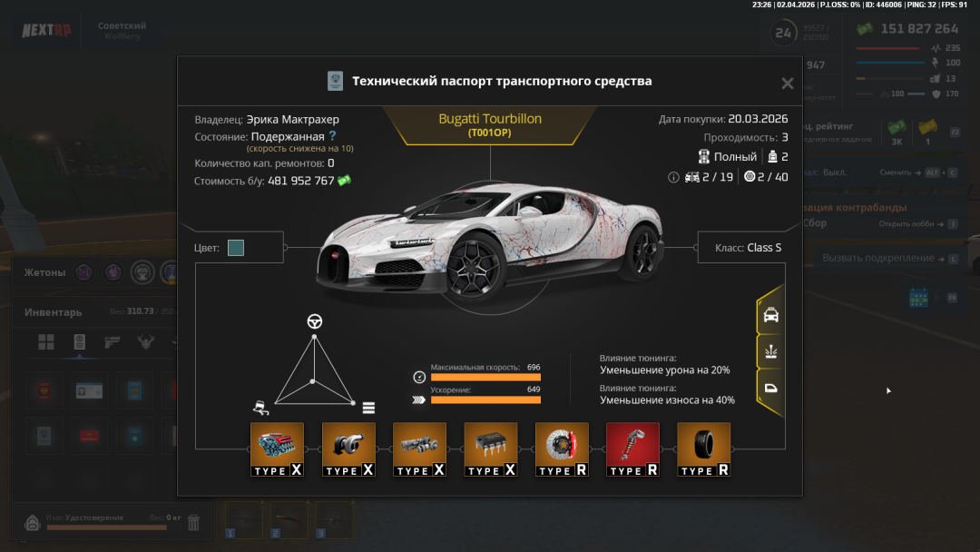Expand the stats options via hamburger icon
980x552 pixels.
(368, 408)
